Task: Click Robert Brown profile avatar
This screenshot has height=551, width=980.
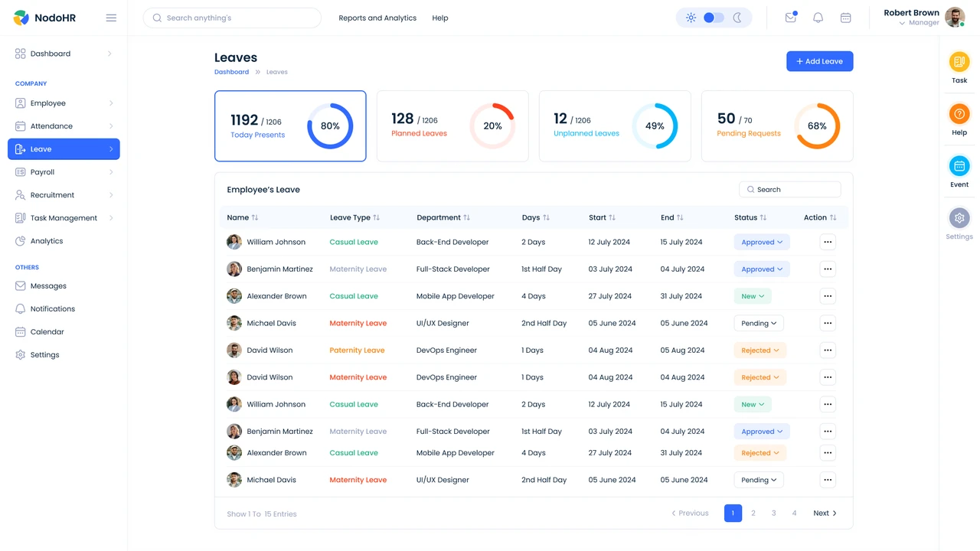Action: coord(955,17)
